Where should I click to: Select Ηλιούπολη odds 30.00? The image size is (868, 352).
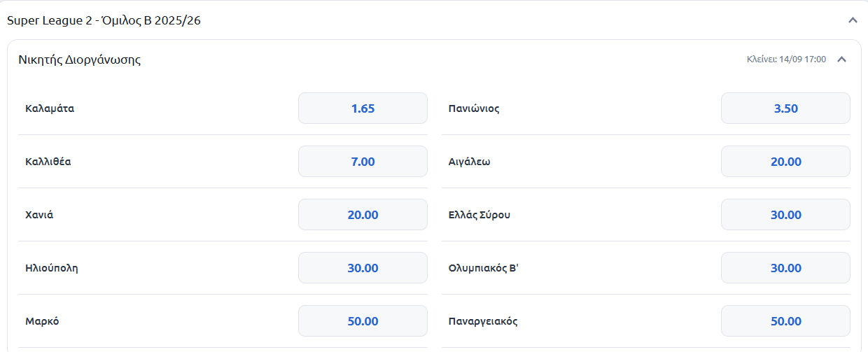coord(363,268)
